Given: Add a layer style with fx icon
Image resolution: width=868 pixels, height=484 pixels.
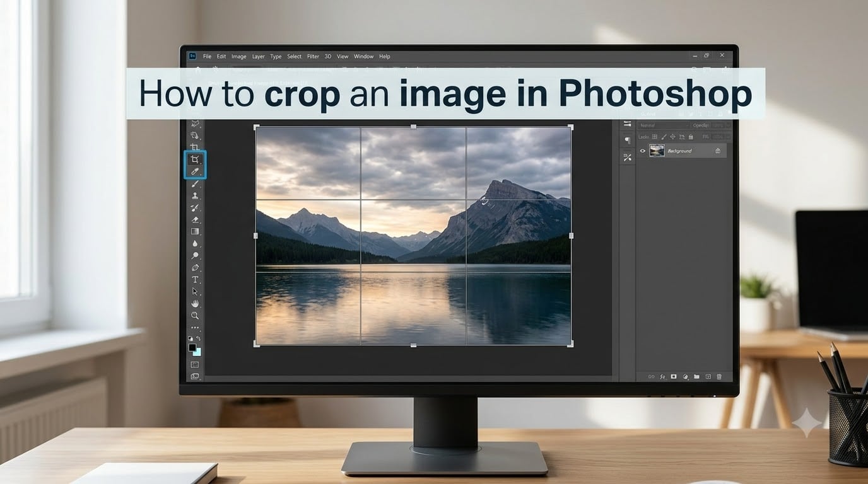Looking at the screenshot, I should pos(663,376).
